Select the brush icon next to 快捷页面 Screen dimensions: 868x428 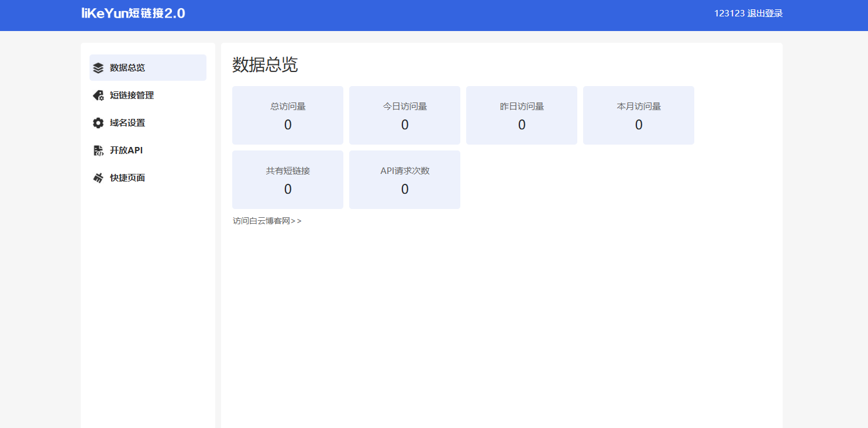click(x=98, y=177)
